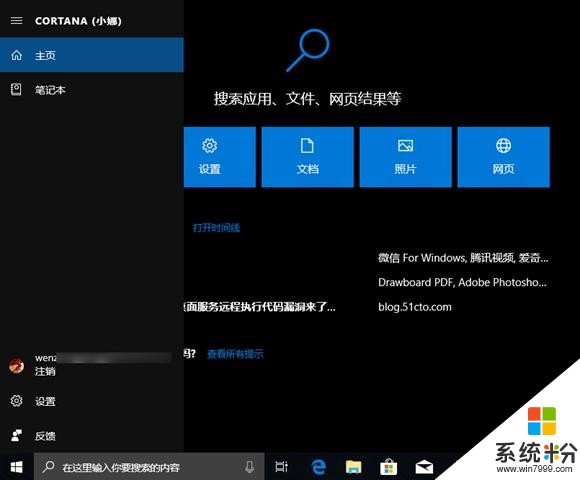The width and height of the screenshot is (580, 480).
Task: Click the magnifier icon in taskbar search
Action: (48, 467)
